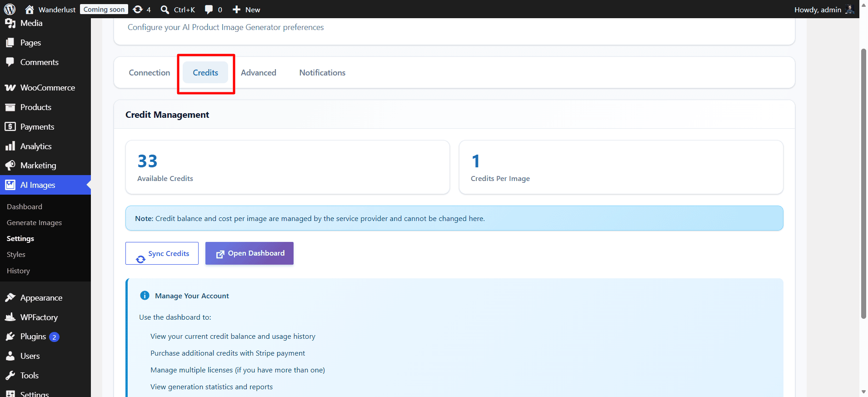Click the AI Images sidebar icon
The image size is (868, 397).
coord(10,185)
